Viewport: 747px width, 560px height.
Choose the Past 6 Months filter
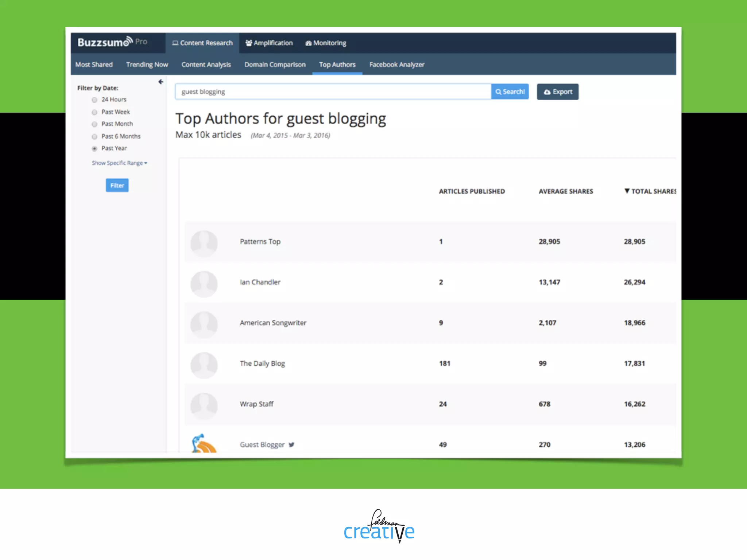point(94,137)
